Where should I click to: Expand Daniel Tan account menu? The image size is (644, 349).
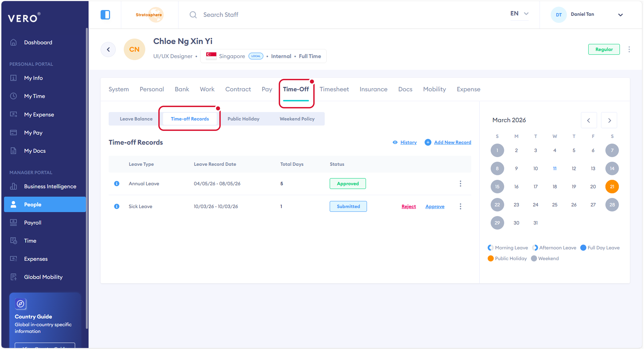point(620,14)
